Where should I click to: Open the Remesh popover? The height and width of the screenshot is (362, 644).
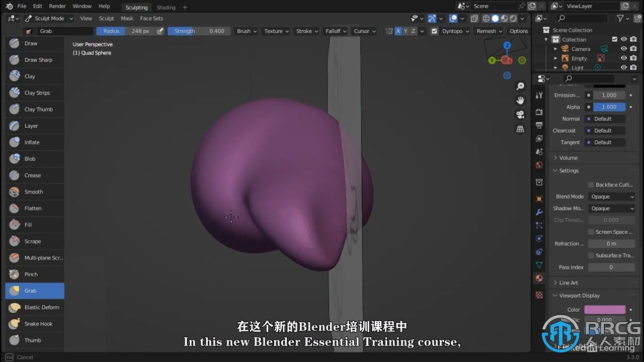(490, 31)
